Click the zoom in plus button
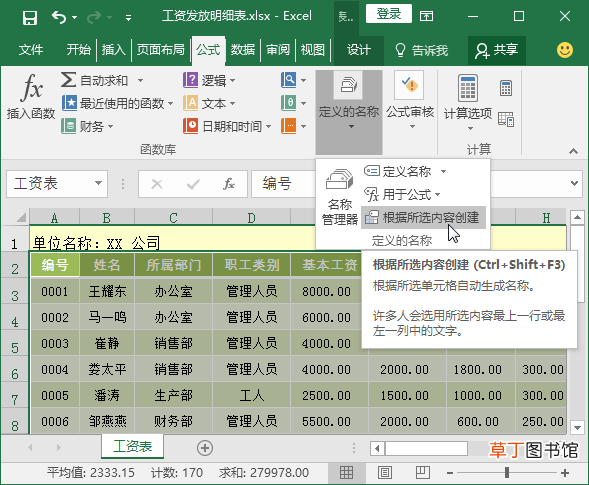 pyautogui.click(x=565, y=473)
